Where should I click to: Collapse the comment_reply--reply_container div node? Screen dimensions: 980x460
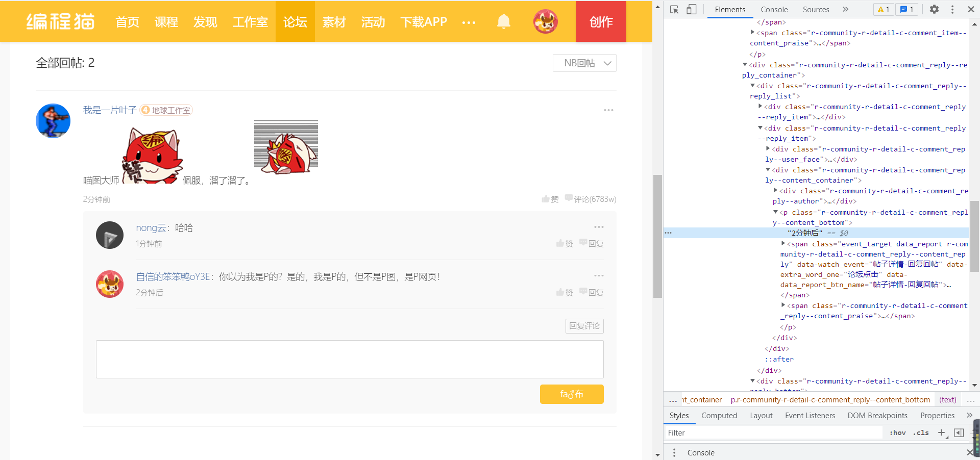coord(745,65)
